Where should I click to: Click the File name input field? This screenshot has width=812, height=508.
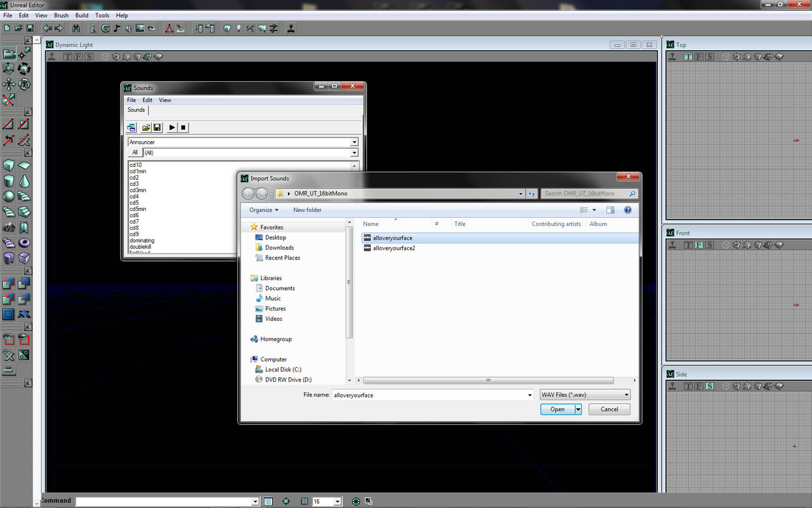(429, 395)
